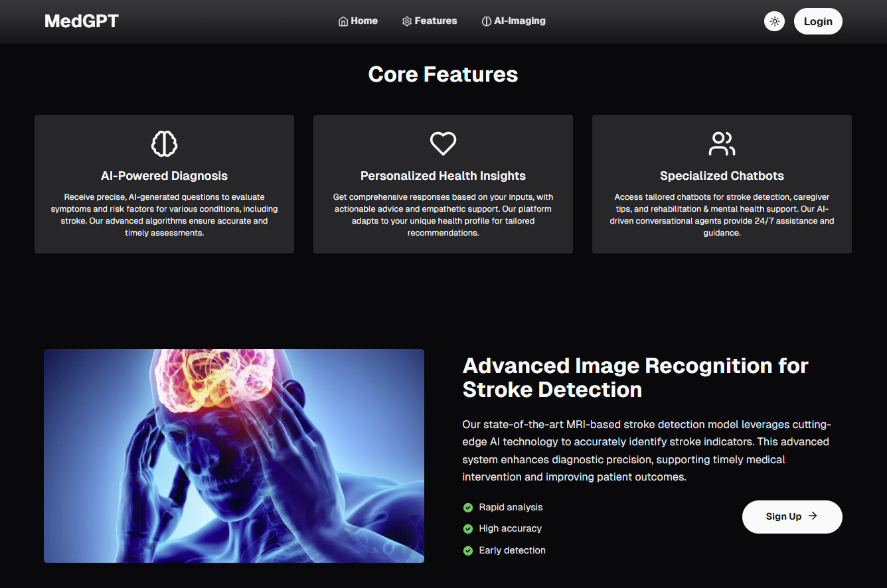Click the MedGPT logo text
This screenshot has width=887, height=588.
tap(82, 21)
